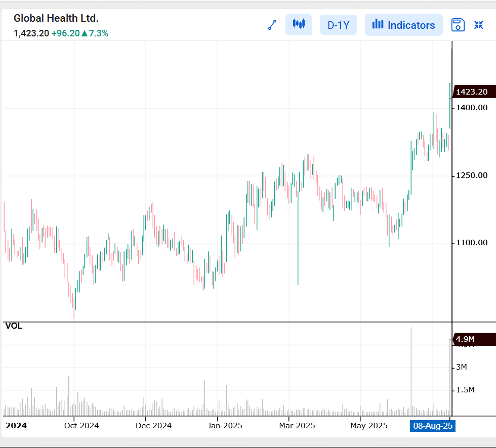Click the 08-Aug-25 date marker
The height and width of the screenshot is (448, 496).
tap(432, 426)
